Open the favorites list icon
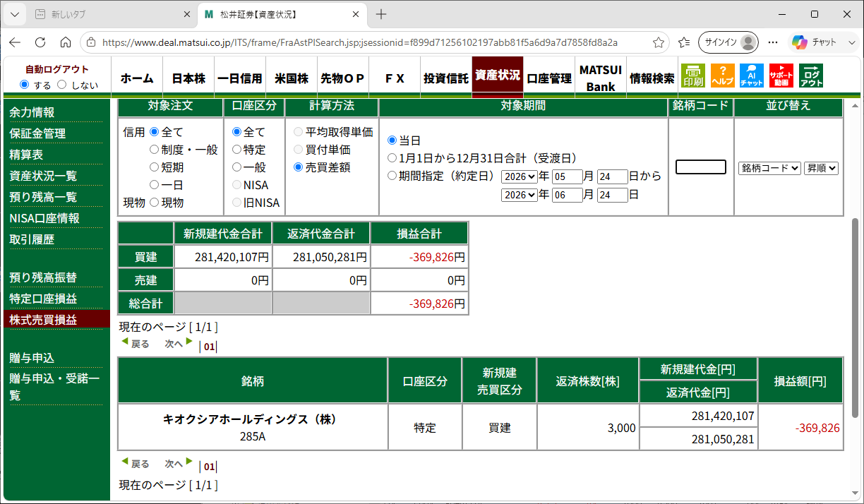 click(x=683, y=42)
